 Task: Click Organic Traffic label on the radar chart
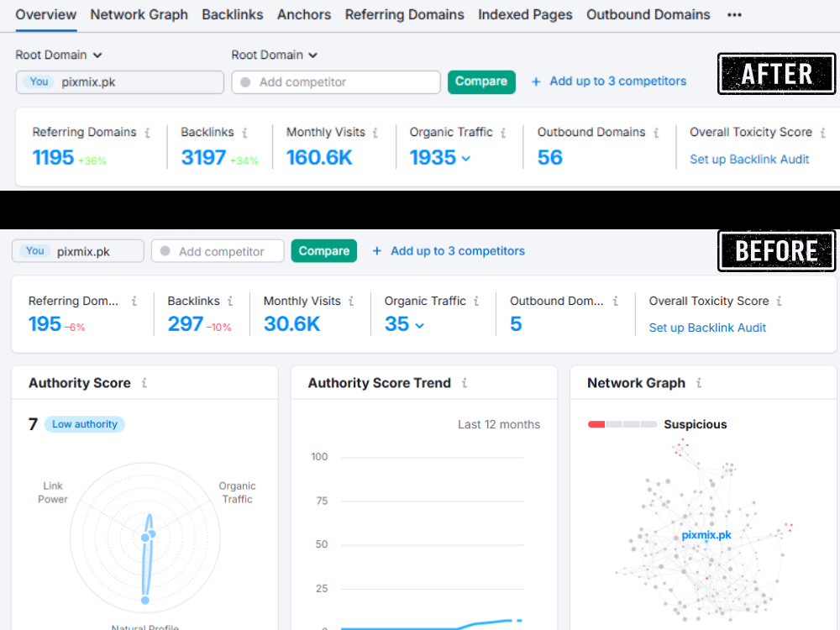click(x=237, y=492)
